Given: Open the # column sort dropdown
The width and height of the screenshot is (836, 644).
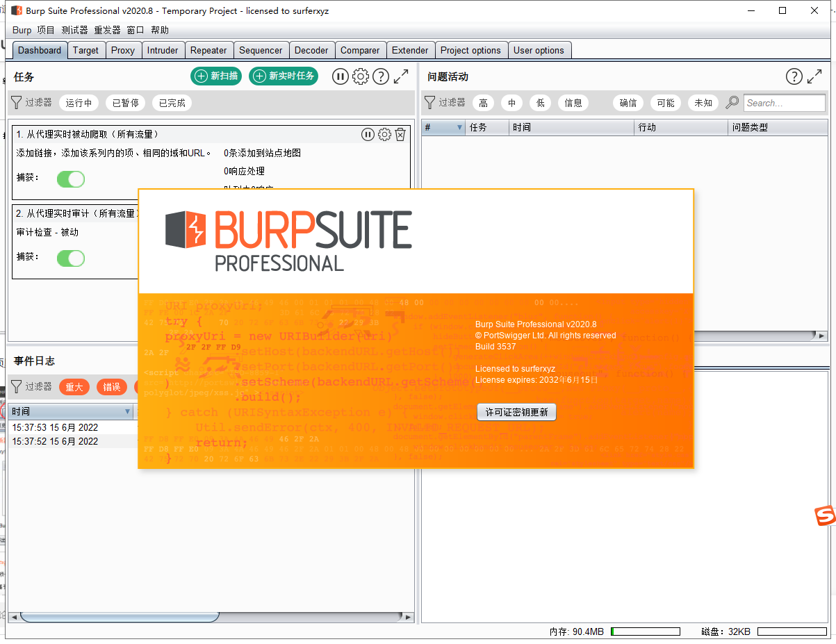Looking at the screenshot, I should (459, 128).
